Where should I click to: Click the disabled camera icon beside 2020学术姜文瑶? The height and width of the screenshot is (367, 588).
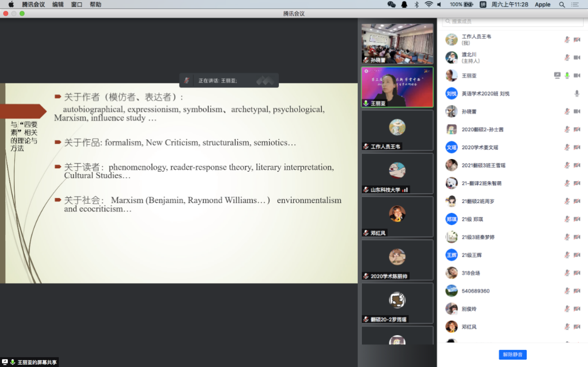pyautogui.click(x=577, y=147)
